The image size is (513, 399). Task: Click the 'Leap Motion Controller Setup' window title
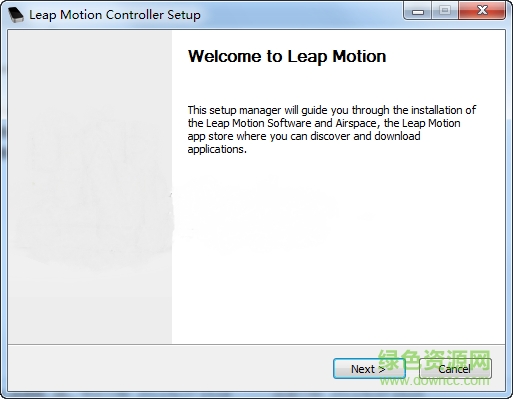coord(115,15)
